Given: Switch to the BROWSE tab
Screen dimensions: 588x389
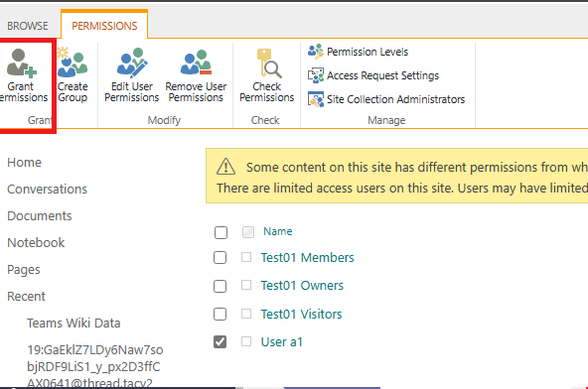Looking at the screenshot, I should (x=28, y=26).
